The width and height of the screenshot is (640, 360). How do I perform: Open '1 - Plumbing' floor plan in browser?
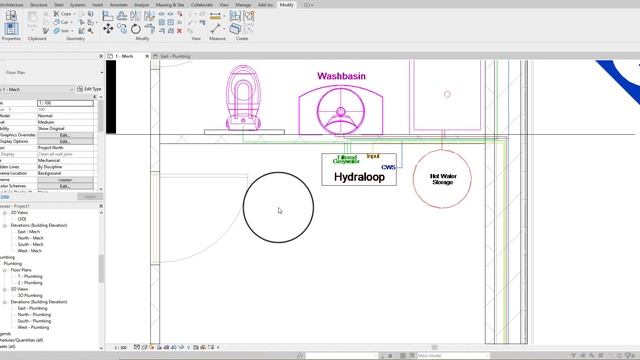pyautogui.click(x=30, y=276)
